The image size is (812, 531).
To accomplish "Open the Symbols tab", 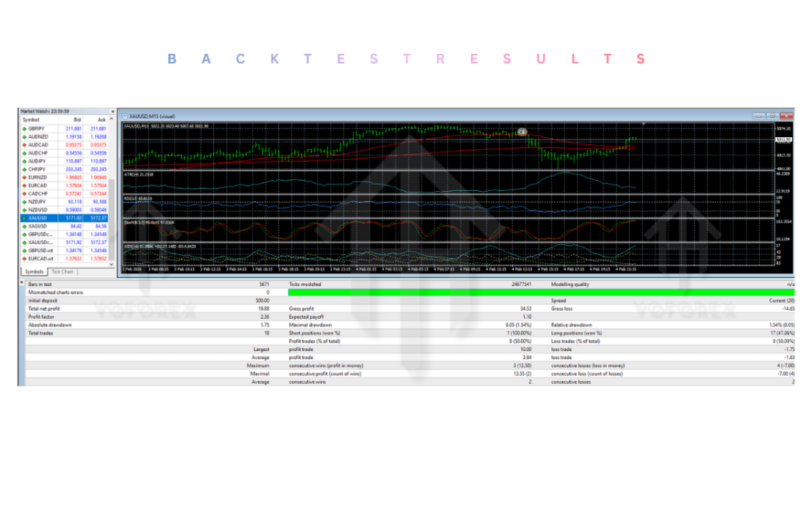I will click(x=34, y=270).
